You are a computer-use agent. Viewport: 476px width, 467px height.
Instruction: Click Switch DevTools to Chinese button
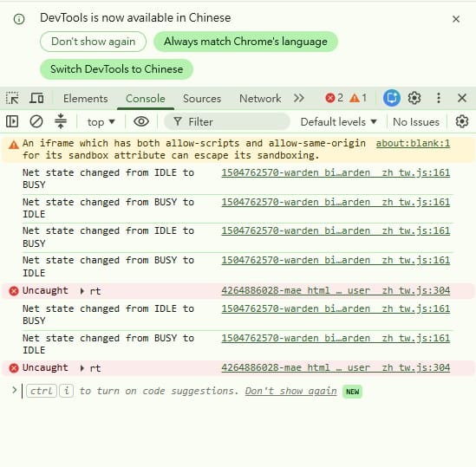click(116, 69)
